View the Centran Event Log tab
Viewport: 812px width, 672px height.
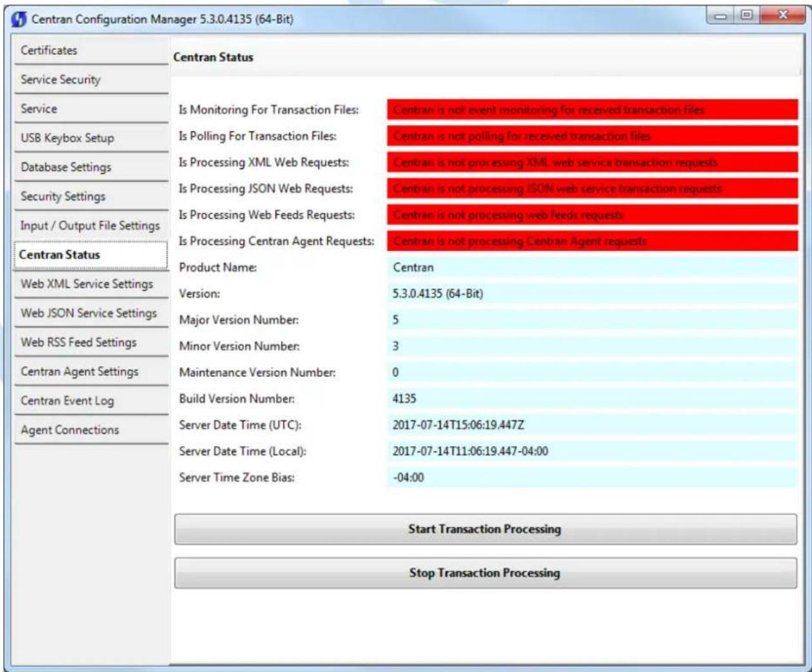pos(91,400)
